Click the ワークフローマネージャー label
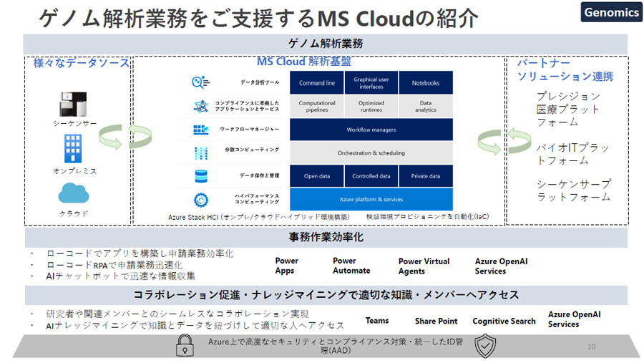 249,130
